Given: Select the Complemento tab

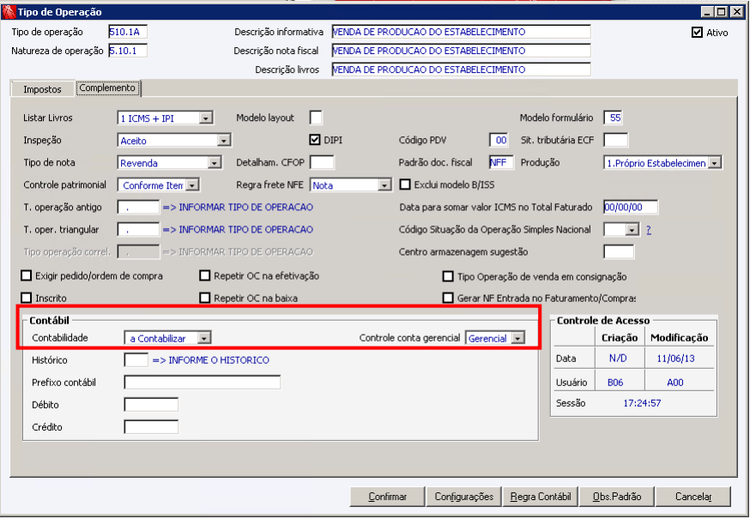Looking at the screenshot, I should pos(108,88).
